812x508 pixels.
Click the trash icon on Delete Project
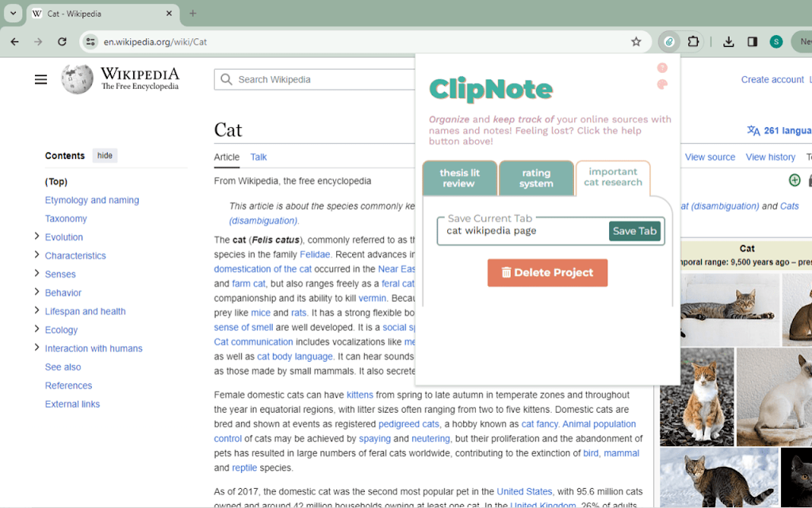click(x=506, y=273)
